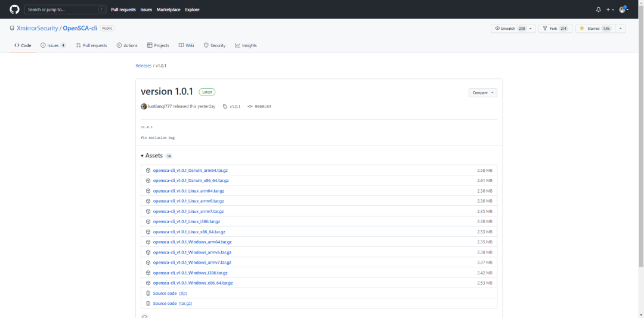Expand the star lists dropdown arrow

620,29
